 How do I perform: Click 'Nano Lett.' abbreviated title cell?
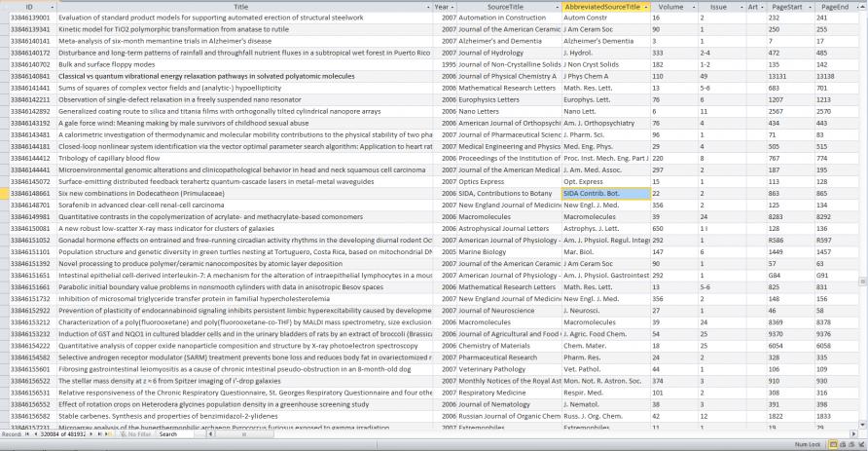[x=605, y=111]
